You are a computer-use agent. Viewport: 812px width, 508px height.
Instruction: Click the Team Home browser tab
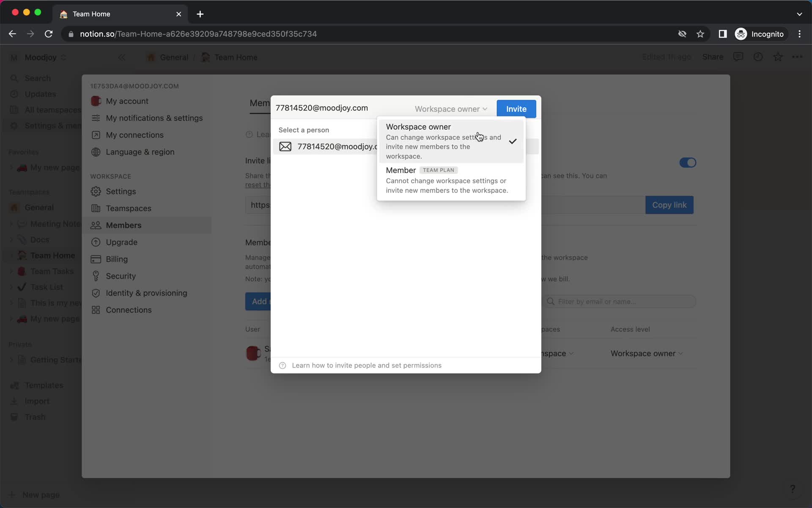120,14
